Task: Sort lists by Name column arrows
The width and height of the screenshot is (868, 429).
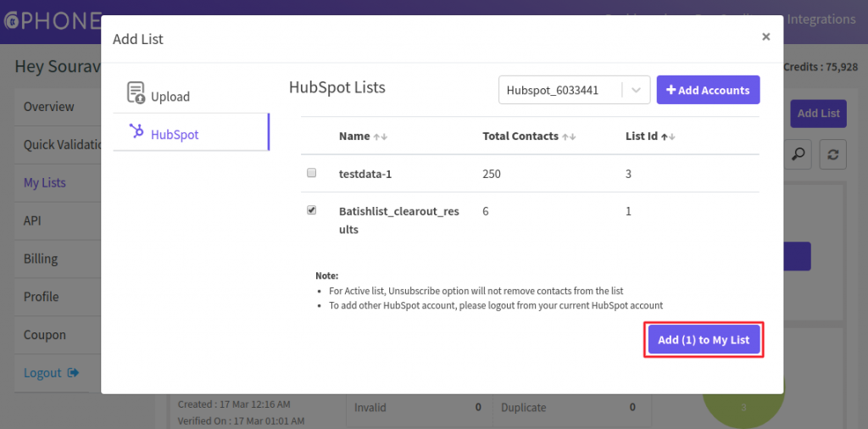Action: [381, 136]
